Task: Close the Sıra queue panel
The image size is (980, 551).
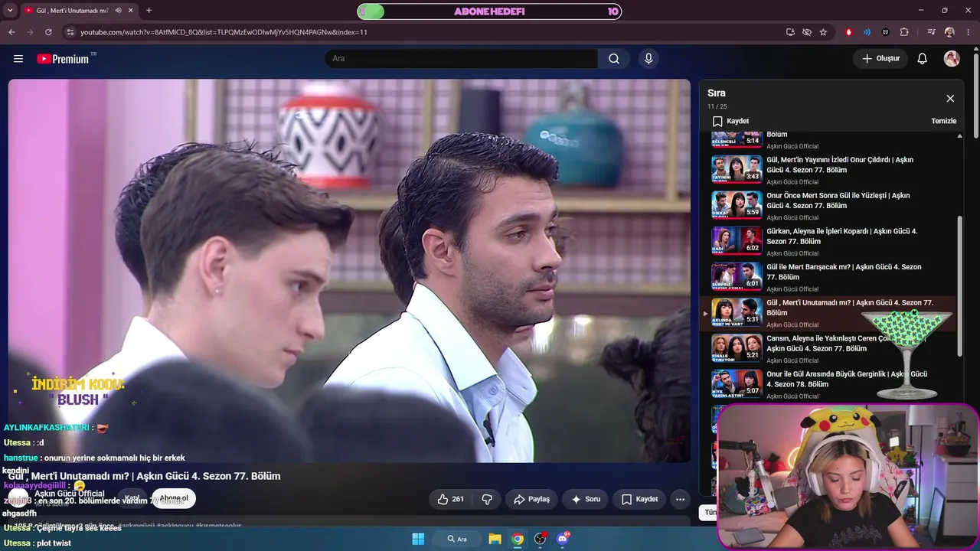Action: (950, 99)
